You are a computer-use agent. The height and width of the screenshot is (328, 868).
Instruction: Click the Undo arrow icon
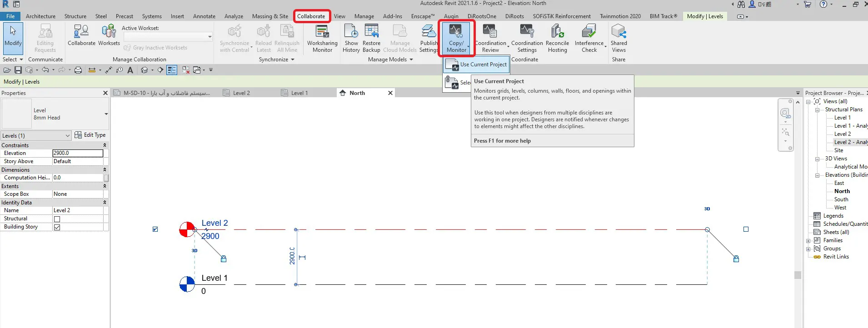click(x=45, y=70)
